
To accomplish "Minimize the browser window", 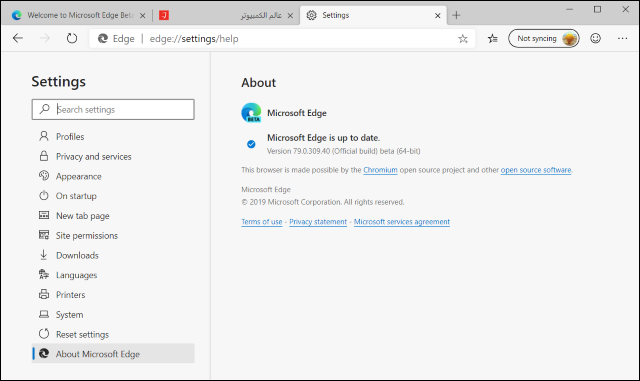I will (570, 9).
